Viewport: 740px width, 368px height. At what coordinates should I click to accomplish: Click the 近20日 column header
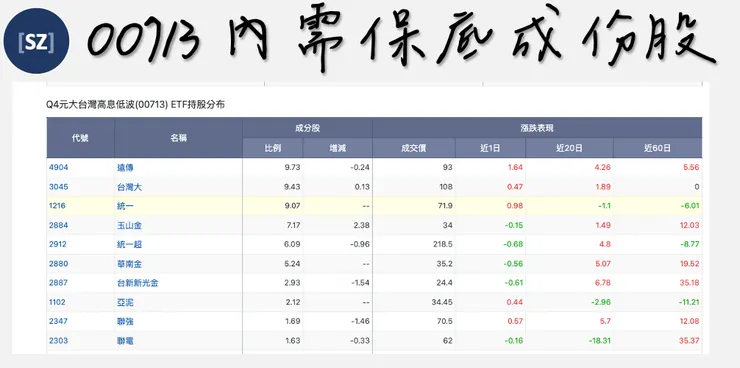[569, 148]
